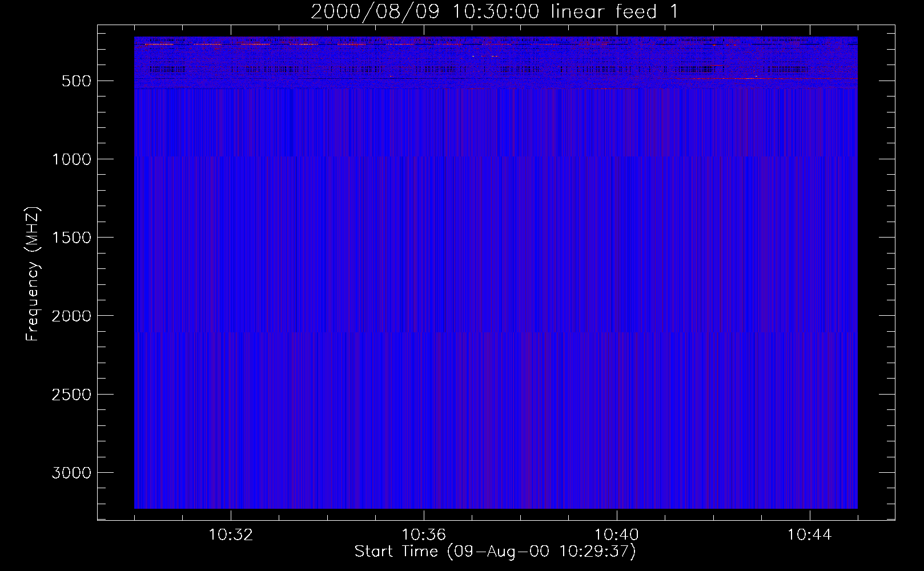Select the 1000 frequency tick label

(71, 159)
